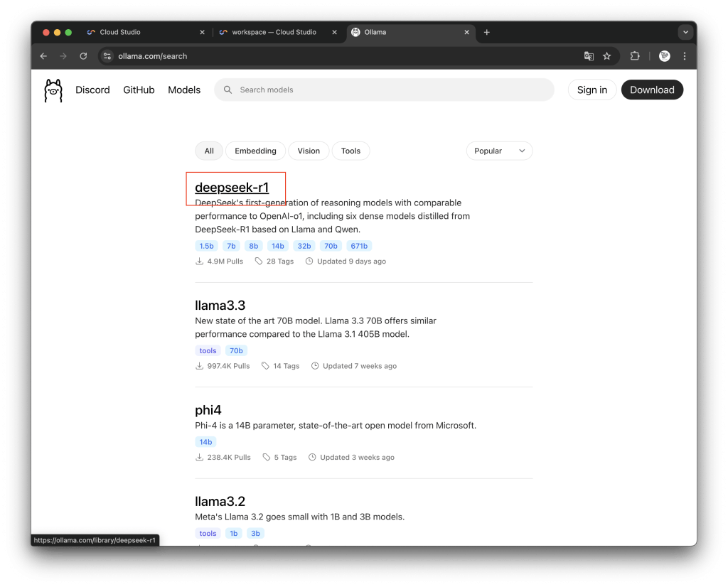Go back with the browser back arrow
This screenshot has height=587, width=728.
pos(43,56)
